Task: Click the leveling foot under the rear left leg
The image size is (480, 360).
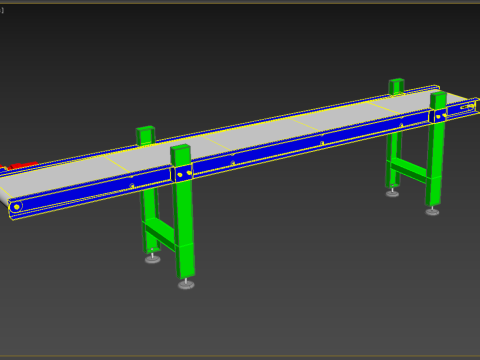Action: [153, 258]
